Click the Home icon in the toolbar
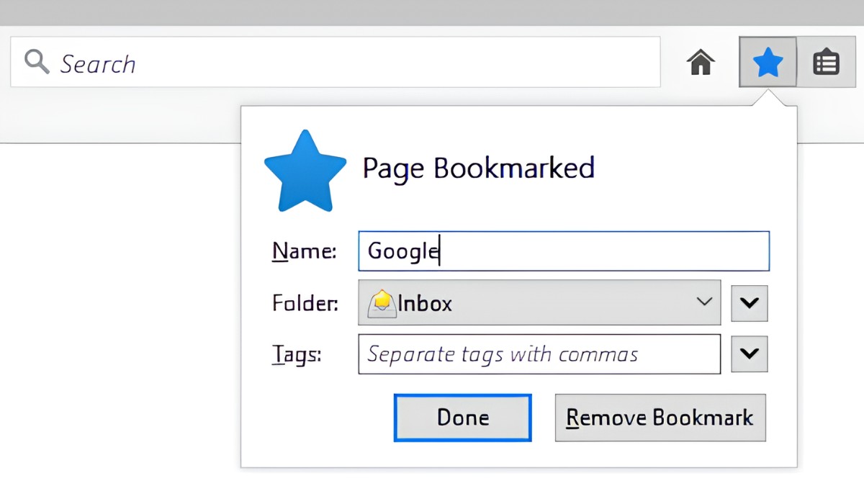864x504 pixels. pos(700,62)
